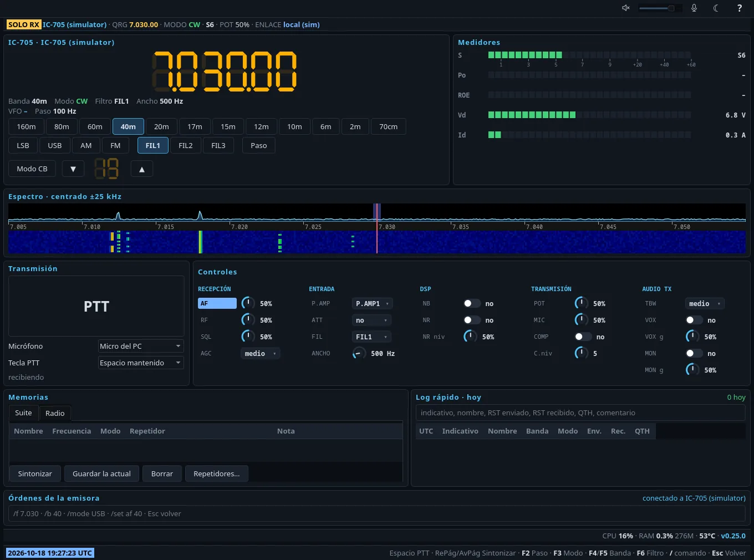Click the Guardar la actual button
Screen dimensions: 754x560
pos(101,474)
